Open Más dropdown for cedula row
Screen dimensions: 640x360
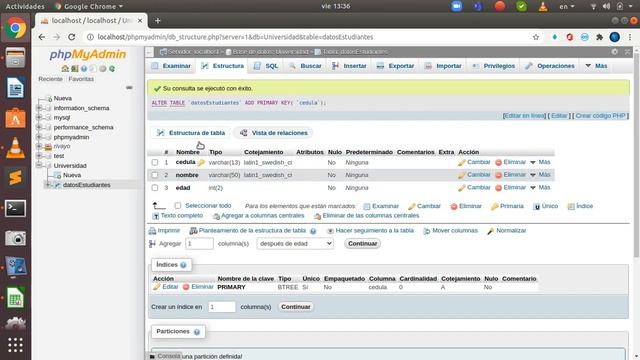(540, 162)
